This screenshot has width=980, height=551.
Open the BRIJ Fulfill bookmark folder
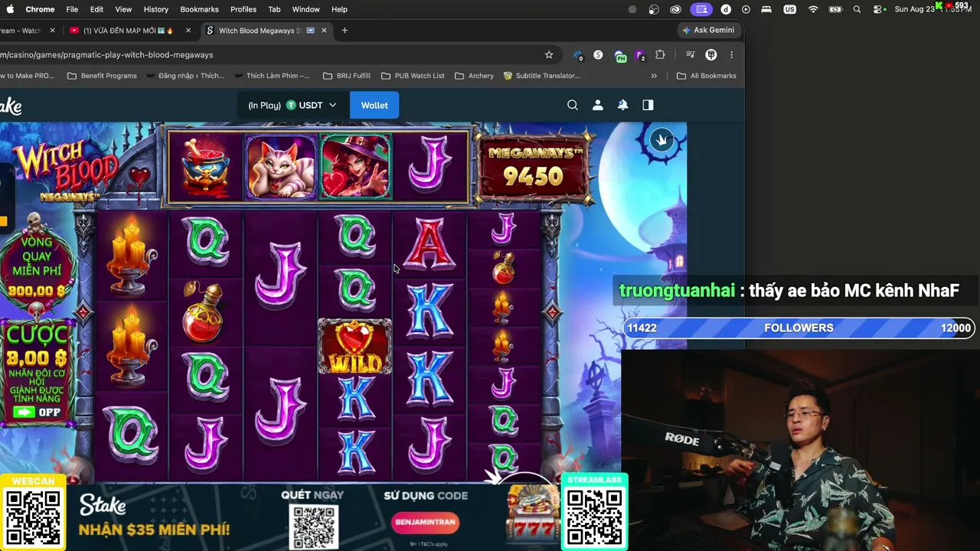click(346, 76)
